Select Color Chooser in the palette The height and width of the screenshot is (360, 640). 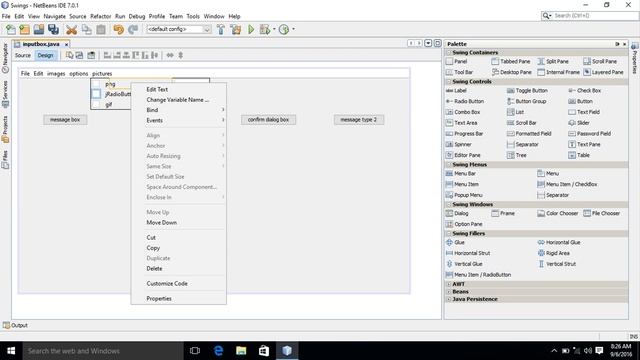click(558, 213)
